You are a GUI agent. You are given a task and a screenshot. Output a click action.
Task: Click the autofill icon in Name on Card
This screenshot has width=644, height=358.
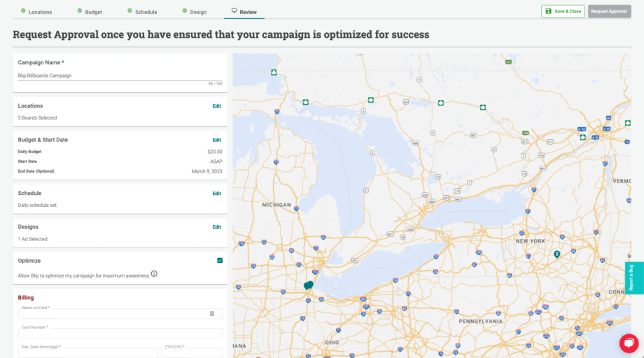tap(212, 314)
